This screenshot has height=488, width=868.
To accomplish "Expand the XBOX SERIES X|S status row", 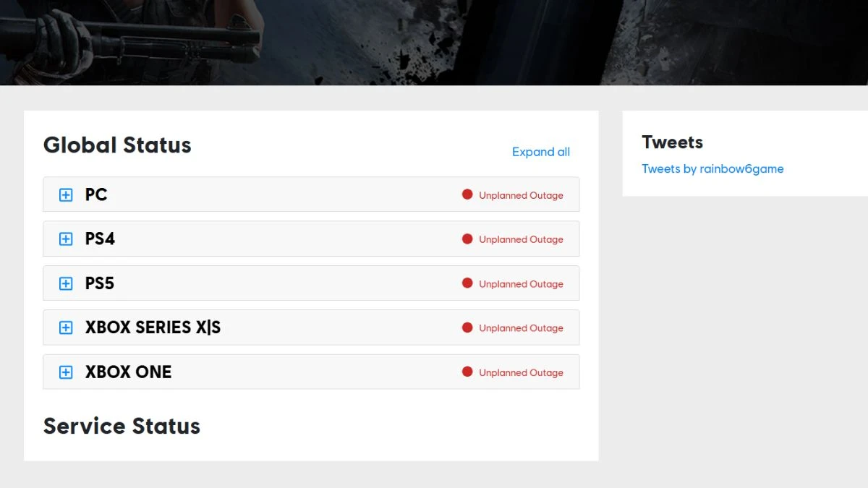I will [65, 328].
